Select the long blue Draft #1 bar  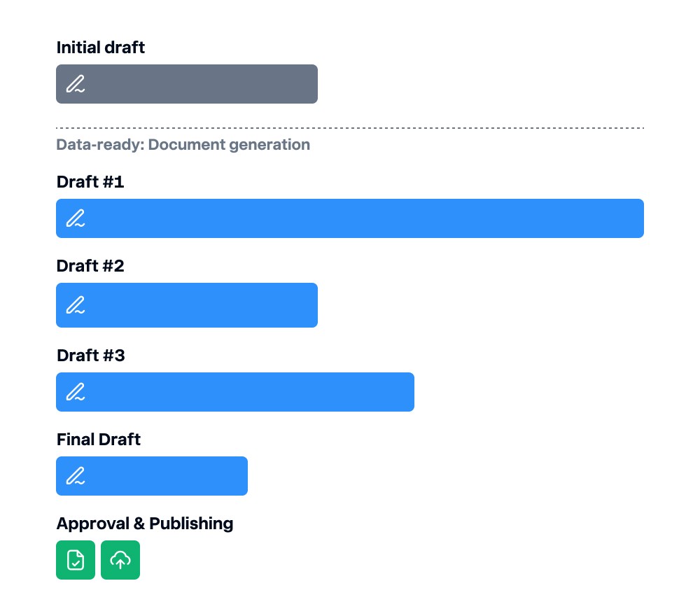349,218
